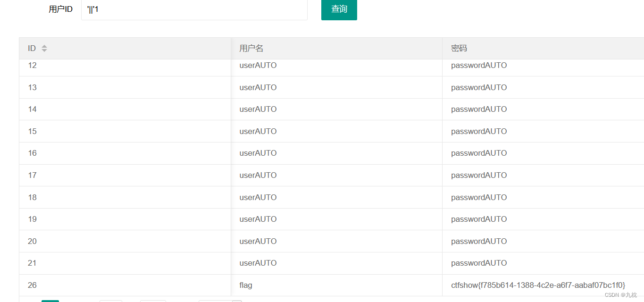The height and width of the screenshot is (302, 644).
Task: Click the 用户ID label
Action: (61, 9)
